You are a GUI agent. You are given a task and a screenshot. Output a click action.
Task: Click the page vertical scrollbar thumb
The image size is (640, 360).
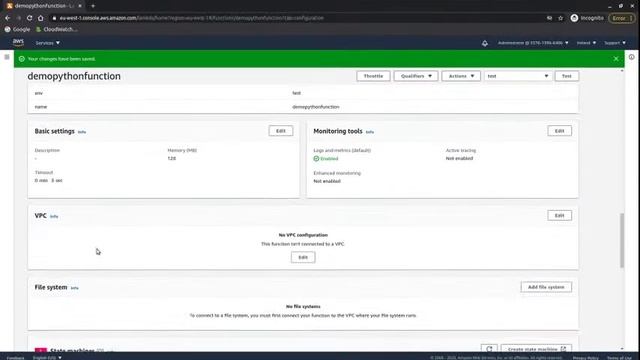pyautogui.click(x=622, y=240)
